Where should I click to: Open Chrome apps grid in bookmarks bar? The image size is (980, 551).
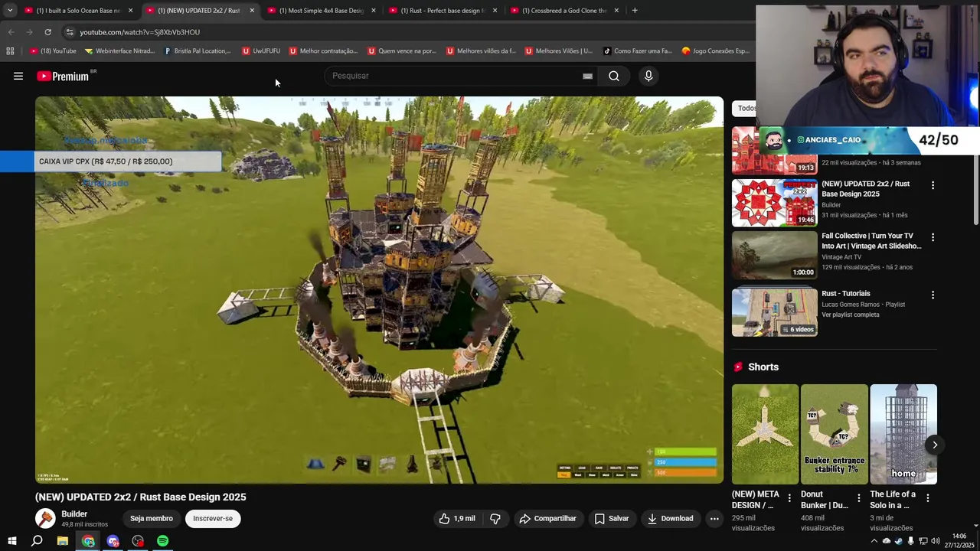point(10,51)
